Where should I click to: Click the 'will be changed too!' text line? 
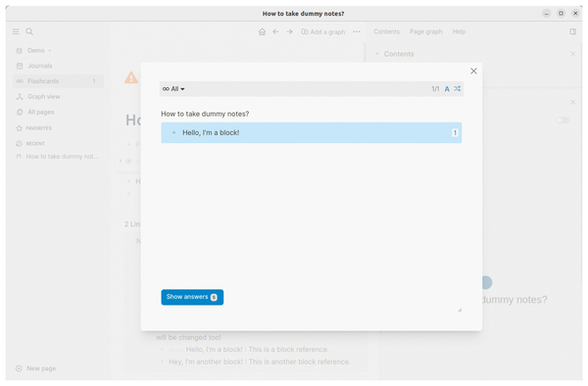(x=188, y=337)
